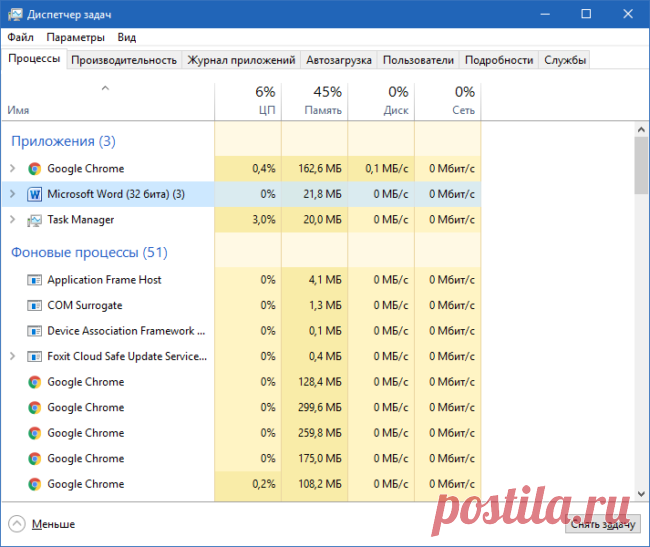The image size is (650, 547).
Task: Open the Файл menu
Action: click(20, 37)
